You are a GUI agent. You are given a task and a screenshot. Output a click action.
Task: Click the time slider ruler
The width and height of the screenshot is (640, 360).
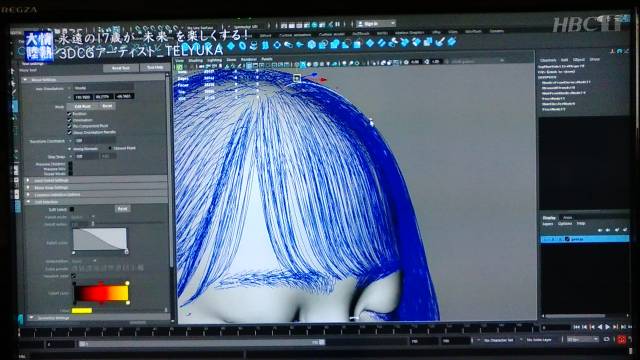pos(278,331)
